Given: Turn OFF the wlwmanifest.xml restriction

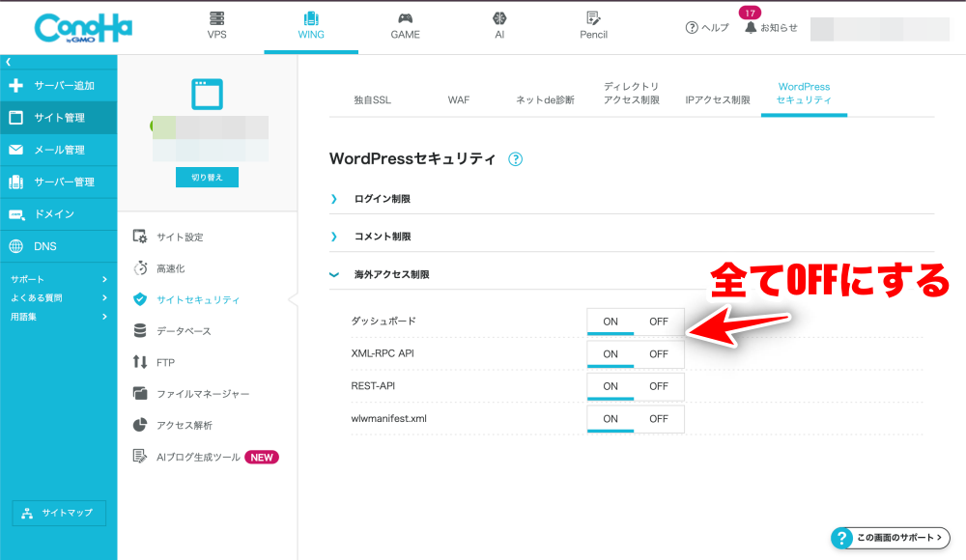Looking at the screenshot, I should pyautogui.click(x=659, y=419).
